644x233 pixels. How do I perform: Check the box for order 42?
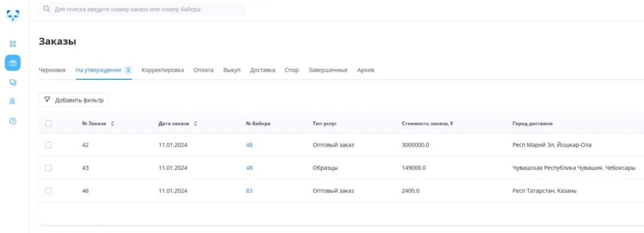tap(48, 145)
